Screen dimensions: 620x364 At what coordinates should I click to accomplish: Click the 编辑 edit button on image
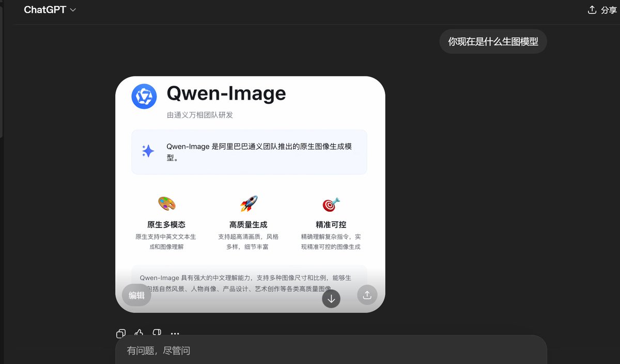point(136,295)
